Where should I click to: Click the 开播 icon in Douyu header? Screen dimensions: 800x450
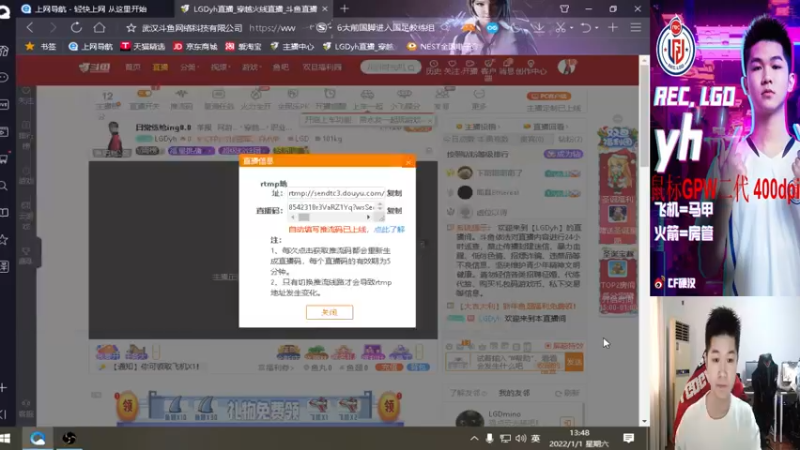tap(470, 68)
